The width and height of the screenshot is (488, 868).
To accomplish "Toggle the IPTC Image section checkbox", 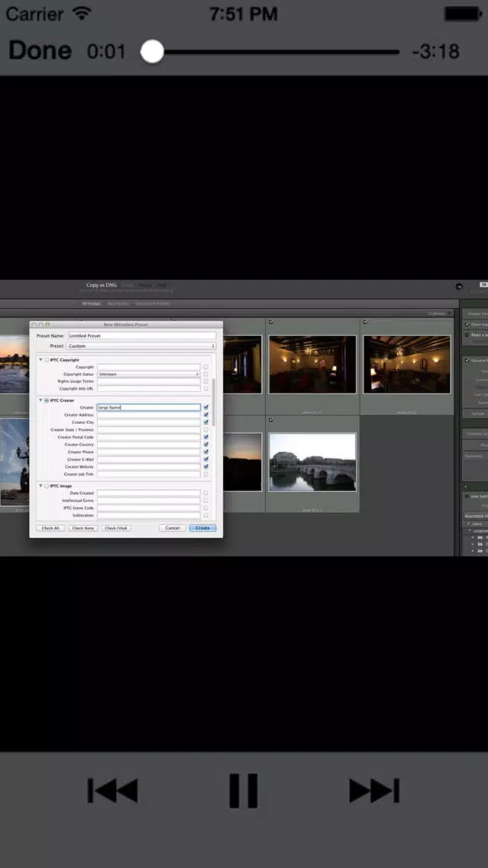I will 47,485.
